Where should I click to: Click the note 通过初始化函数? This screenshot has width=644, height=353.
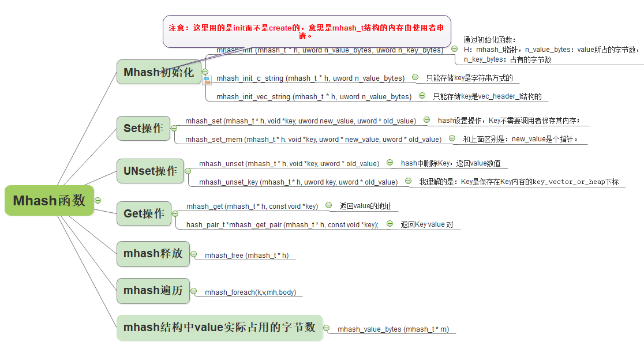point(552,50)
